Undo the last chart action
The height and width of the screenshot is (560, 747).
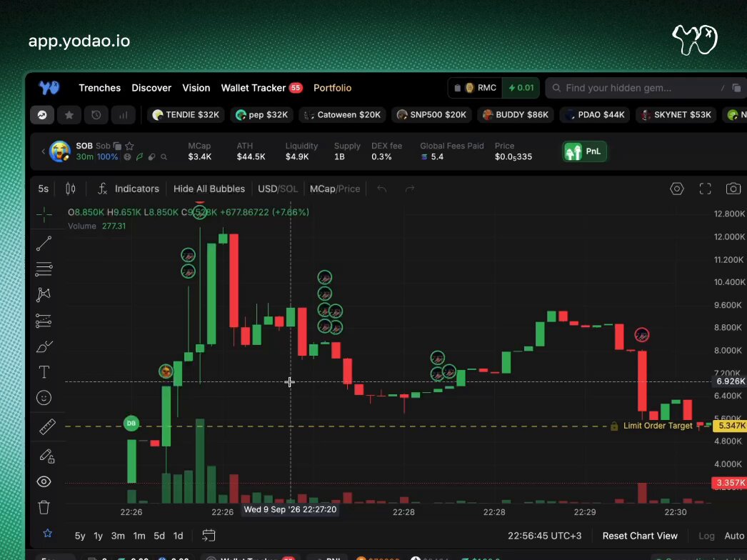[x=381, y=189]
